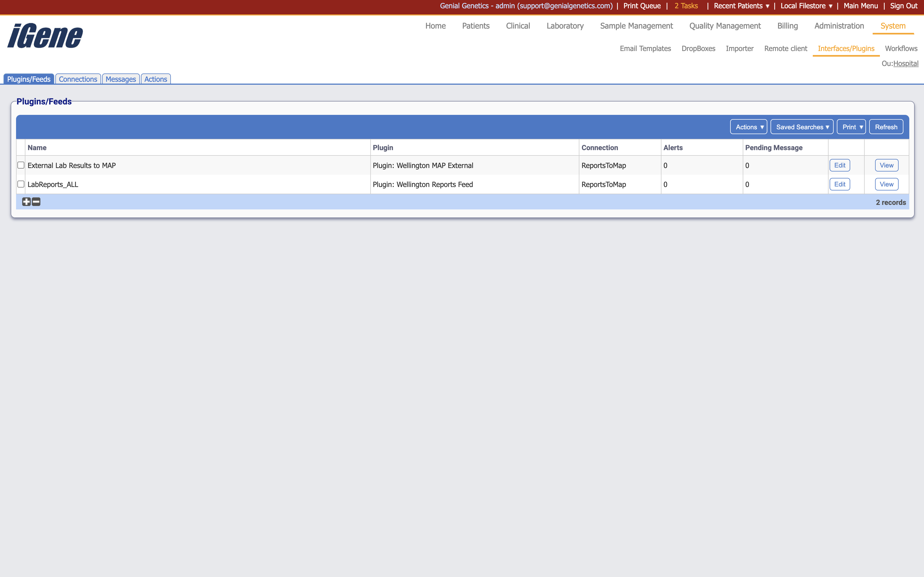Image resolution: width=924 pixels, height=577 pixels.
Task: Switch to the Connections tab
Action: [78, 79]
